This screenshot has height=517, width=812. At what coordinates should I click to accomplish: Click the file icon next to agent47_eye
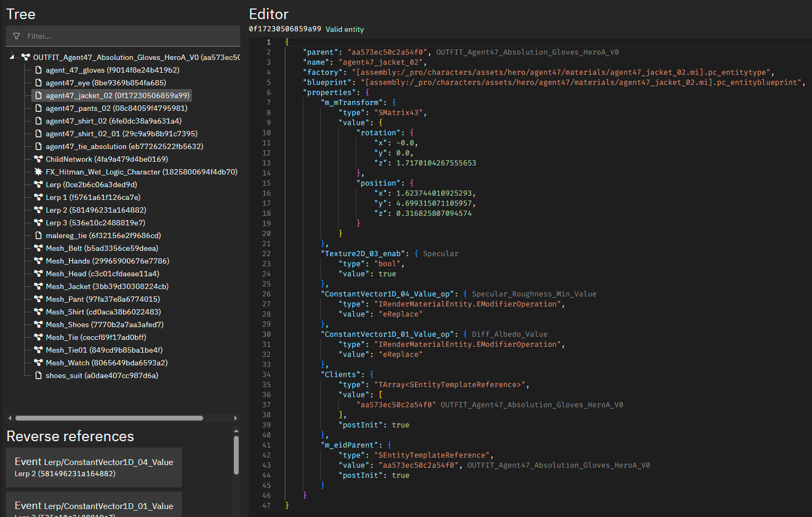38,83
